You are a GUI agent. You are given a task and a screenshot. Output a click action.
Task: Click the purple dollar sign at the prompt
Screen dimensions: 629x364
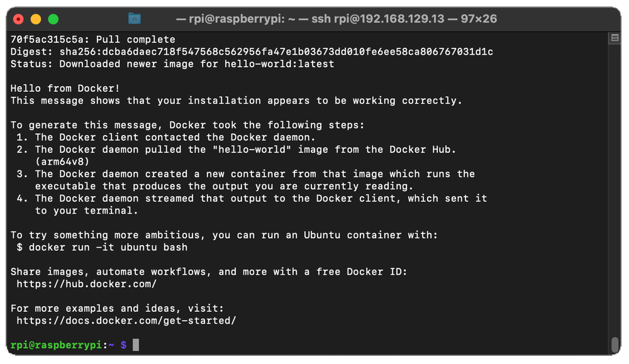[124, 345]
